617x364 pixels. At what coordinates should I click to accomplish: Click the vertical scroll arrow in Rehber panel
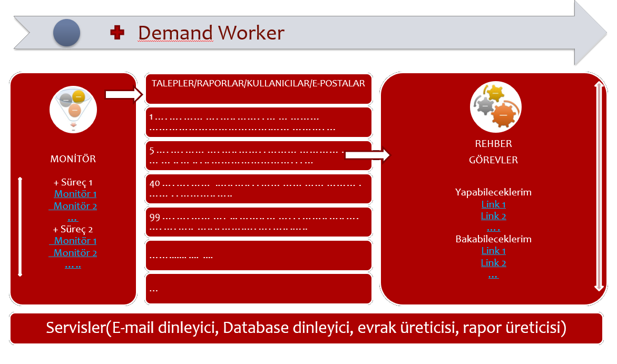pos(598,186)
